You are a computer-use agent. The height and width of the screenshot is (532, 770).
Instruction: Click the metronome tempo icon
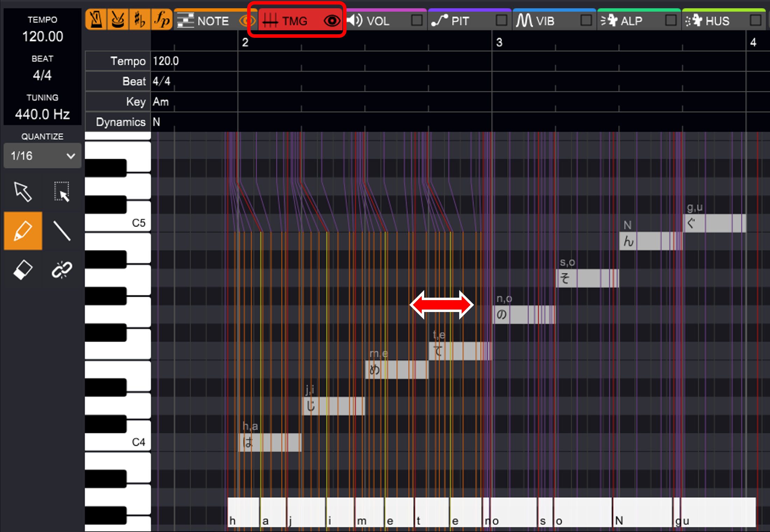[x=96, y=20]
